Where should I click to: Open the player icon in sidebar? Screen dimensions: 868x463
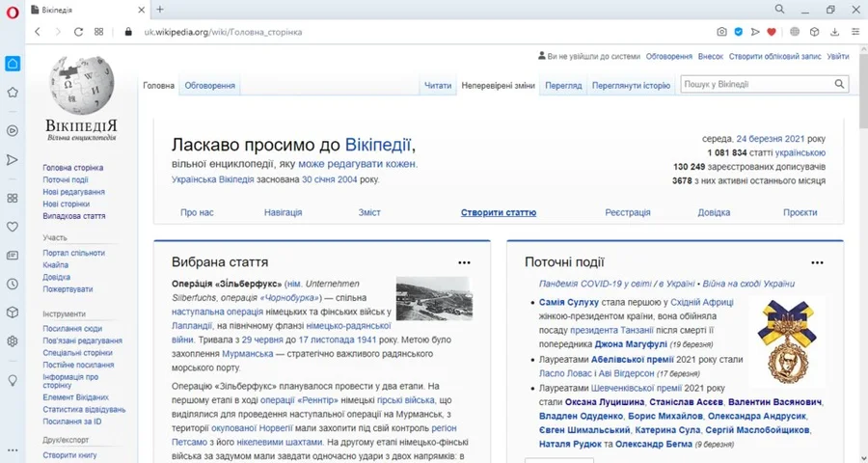[x=13, y=131]
